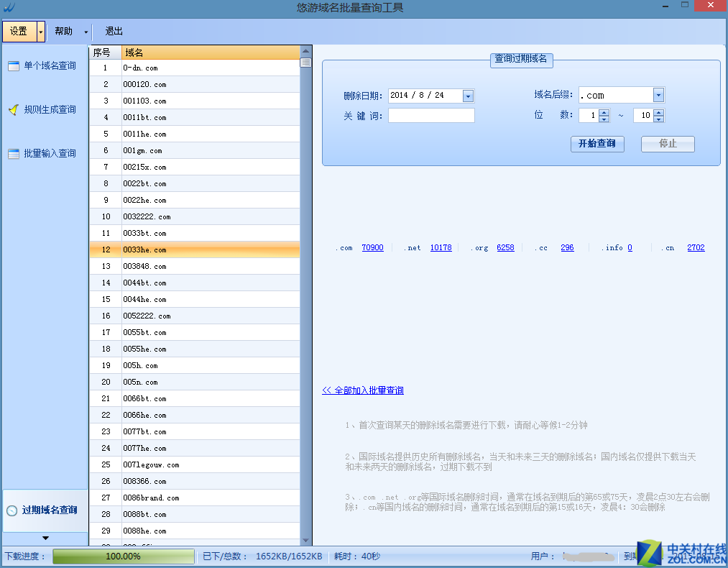This screenshot has width=728, height=568.
Task: Open the delete date picker dropdown
Action: [468, 96]
